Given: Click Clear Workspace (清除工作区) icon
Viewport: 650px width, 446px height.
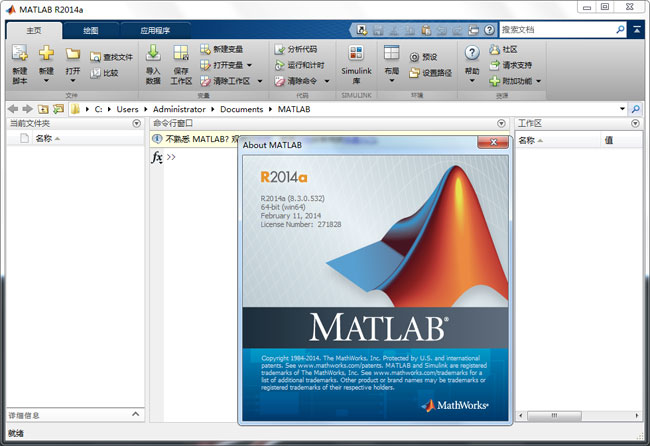Looking at the screenshot, I should pyautogui.click(x=205, y=81).
